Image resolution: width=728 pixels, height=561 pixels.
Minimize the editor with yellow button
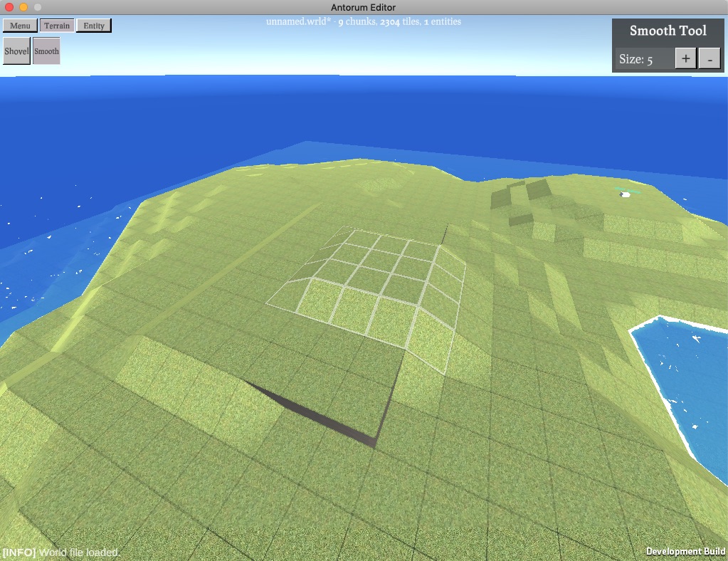point(23,7)
